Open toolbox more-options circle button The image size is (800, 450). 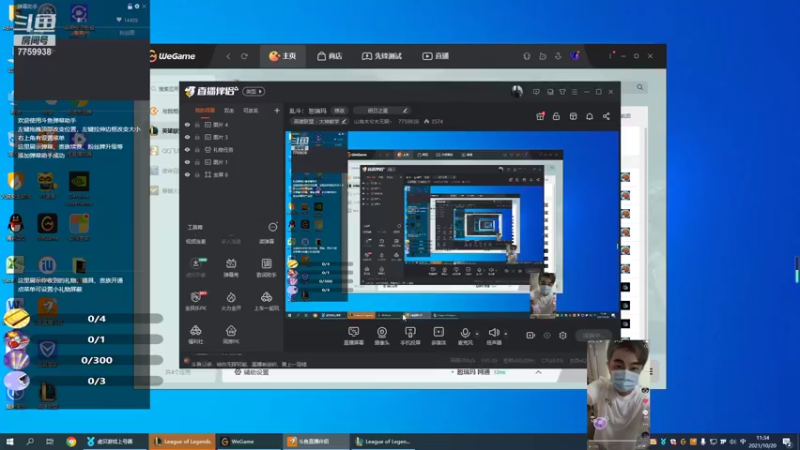(273, 227)
